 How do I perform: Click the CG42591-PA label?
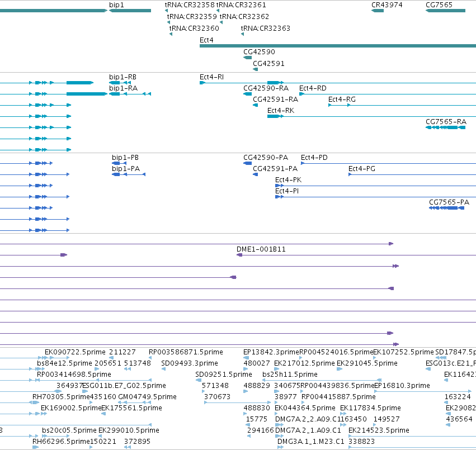coord(275,169)
